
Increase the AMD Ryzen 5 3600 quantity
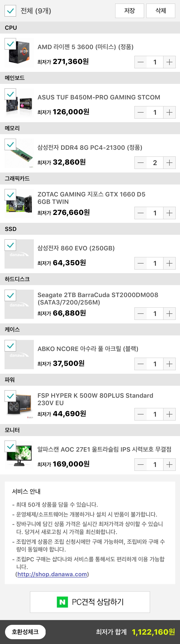(169, 62)
